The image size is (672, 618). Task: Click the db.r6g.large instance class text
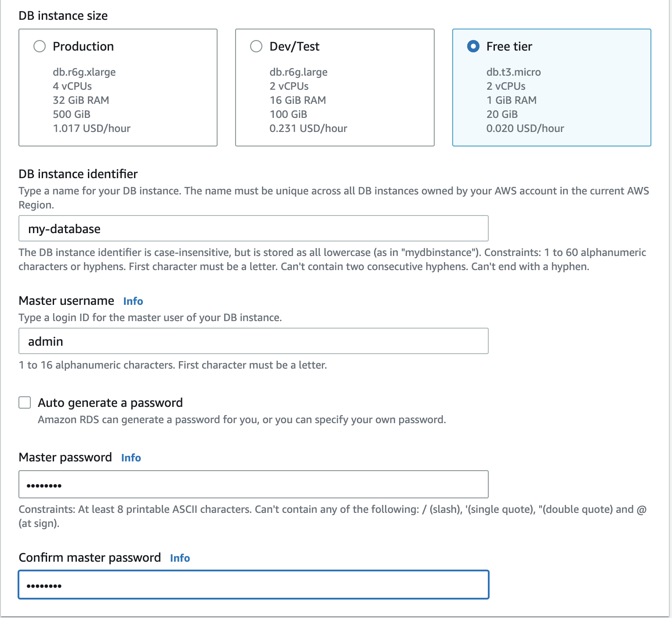[x=298, y=72]
